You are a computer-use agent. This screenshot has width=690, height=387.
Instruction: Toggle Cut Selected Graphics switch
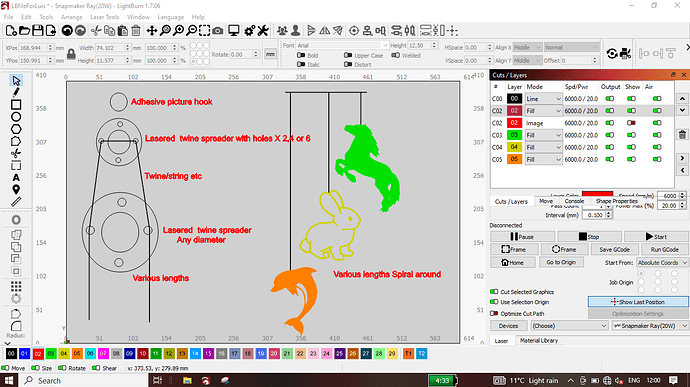tap(494, 291)
